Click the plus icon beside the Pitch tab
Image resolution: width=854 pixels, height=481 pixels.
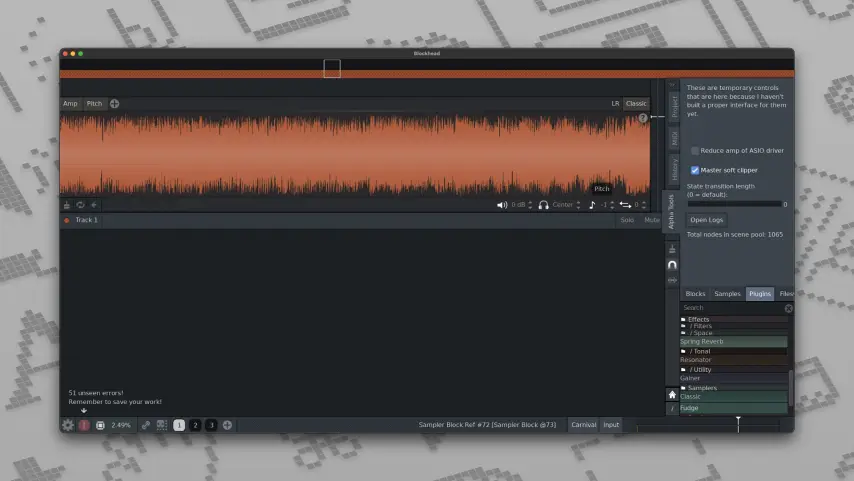pyautogui.click(x=114, y=104)
